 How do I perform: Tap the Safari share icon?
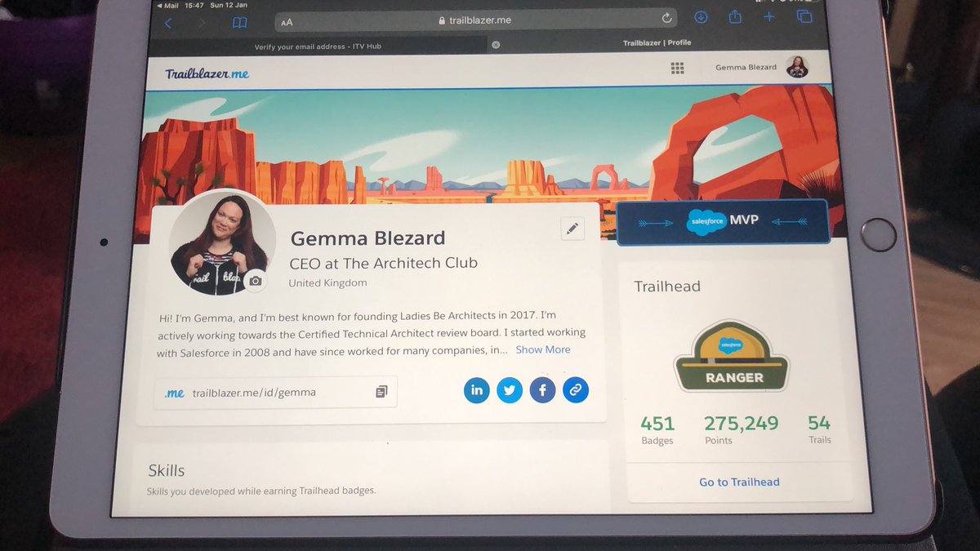[x=735, y=16]
